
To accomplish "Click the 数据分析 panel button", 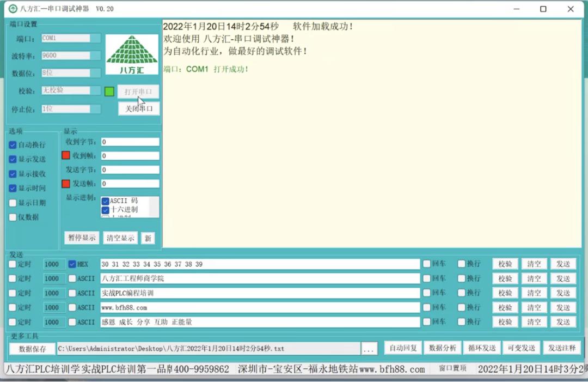I will coord(442,348).
